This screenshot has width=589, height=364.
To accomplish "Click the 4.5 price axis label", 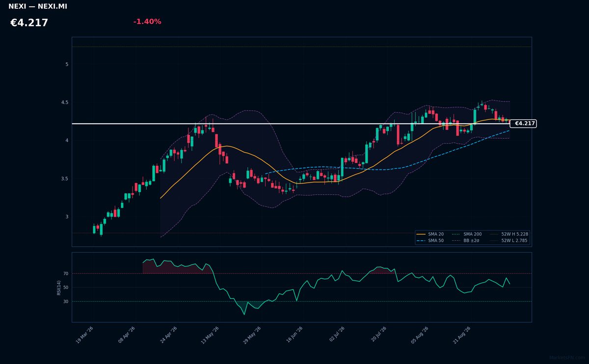I will tap(64, 103).
